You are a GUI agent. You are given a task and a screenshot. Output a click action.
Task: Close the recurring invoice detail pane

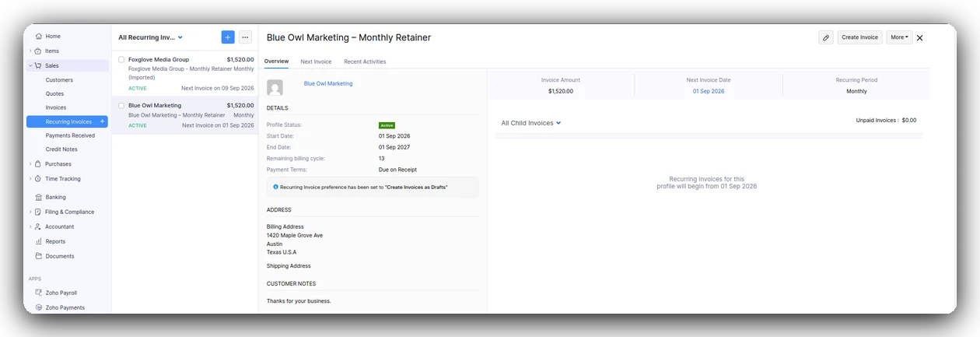(x=920, y=37)
